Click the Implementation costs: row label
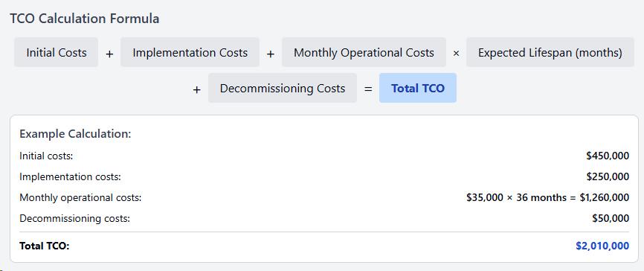 (70, 177)
